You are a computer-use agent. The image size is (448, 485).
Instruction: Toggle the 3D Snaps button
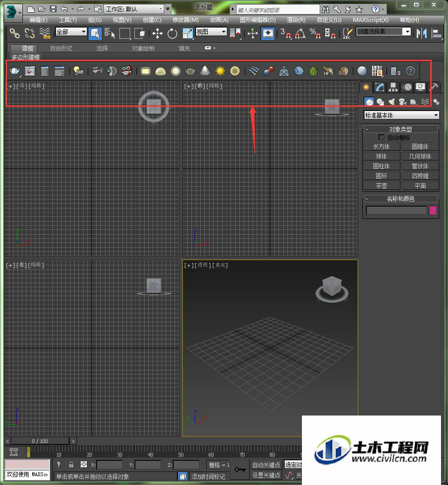(286, 33)
